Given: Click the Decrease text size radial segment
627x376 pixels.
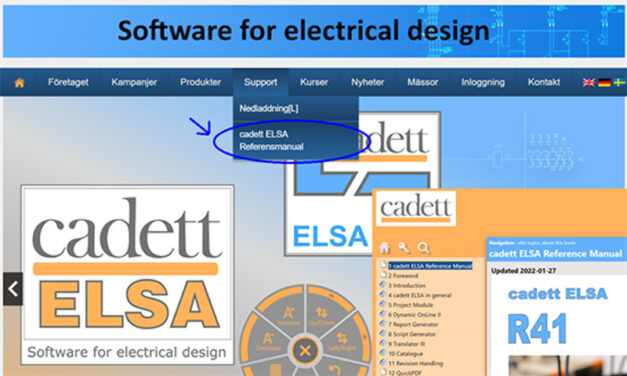Looking at the screenshot, I should [x=267, y=343].
